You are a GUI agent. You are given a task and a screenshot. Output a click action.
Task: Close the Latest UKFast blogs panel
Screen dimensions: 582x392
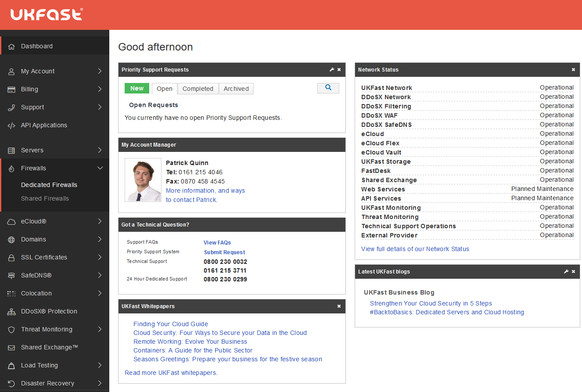tap(573, 272)
